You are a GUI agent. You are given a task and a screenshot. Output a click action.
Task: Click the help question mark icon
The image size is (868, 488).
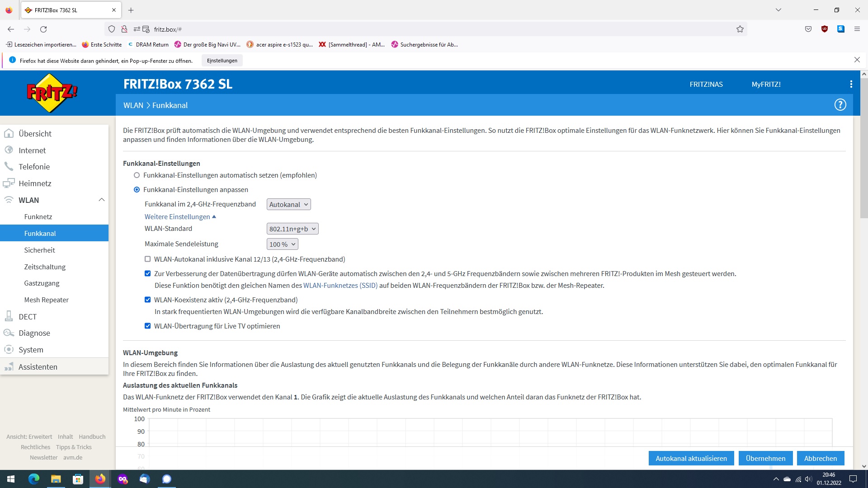840,105
